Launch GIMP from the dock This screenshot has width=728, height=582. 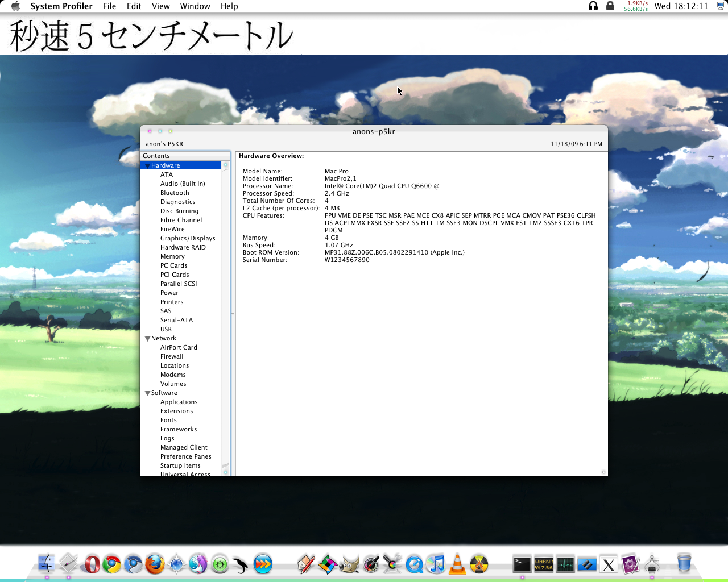click(x=349, y=564)
